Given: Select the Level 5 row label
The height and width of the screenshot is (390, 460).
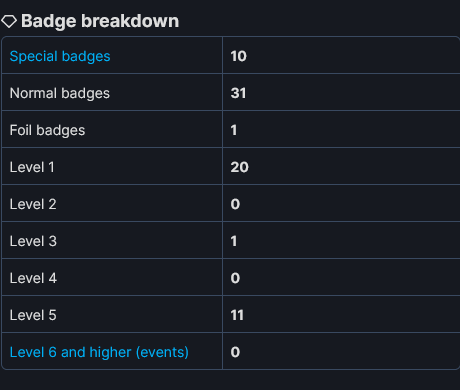Looking at the screenshot, I should click(x=33, y=315).
